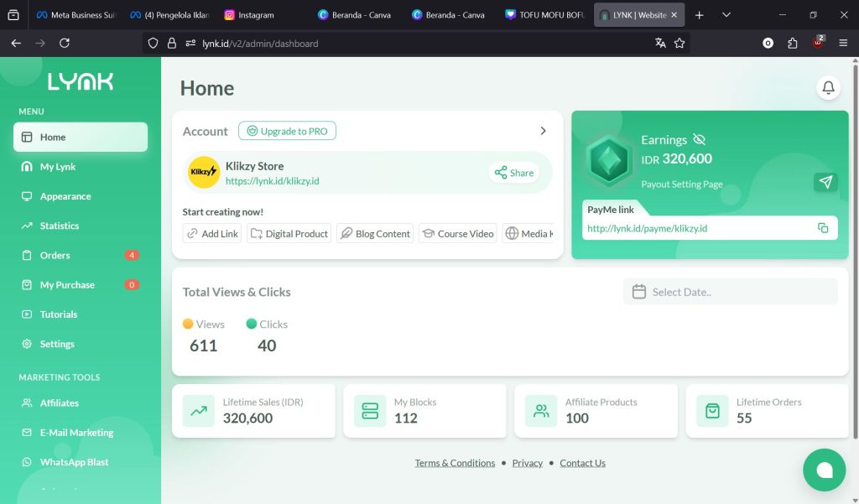This screenshot has height=504, width=859.
Task: Reload the page with refresh icon
Action: 65,43
